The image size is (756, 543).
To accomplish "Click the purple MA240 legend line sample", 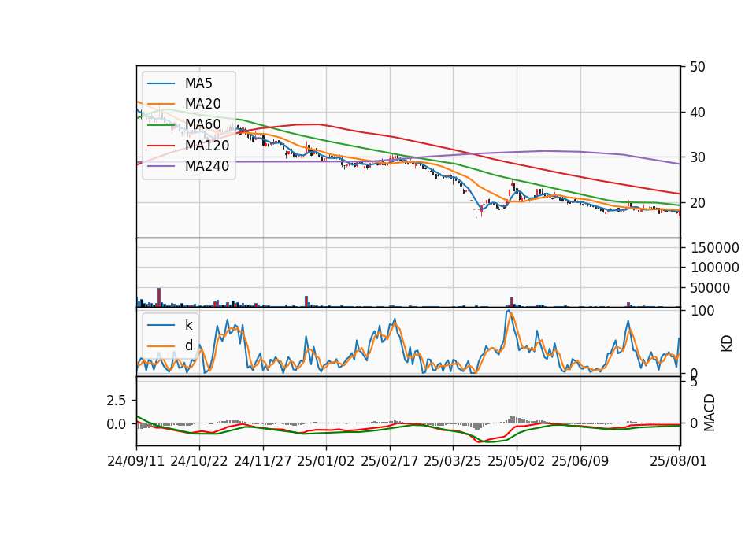I will (161, 166).
